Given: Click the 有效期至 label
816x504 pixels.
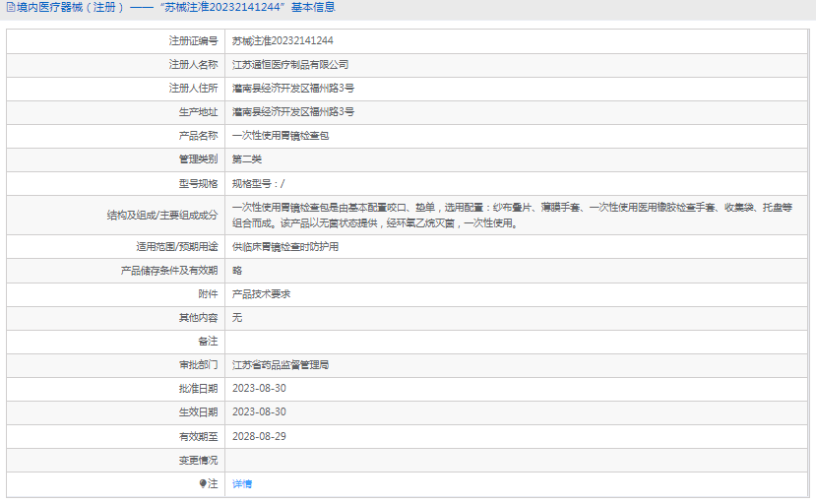Looking at the screenshot, I should 198,437.
